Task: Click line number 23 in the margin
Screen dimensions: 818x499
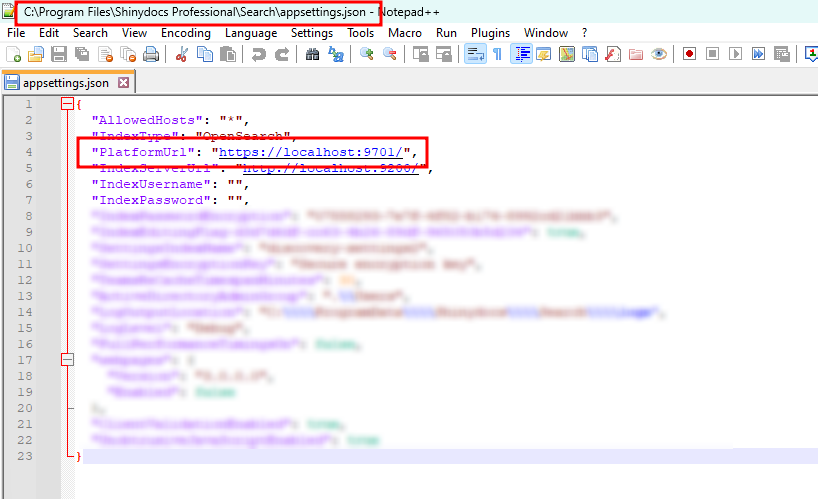Action: 27,455
